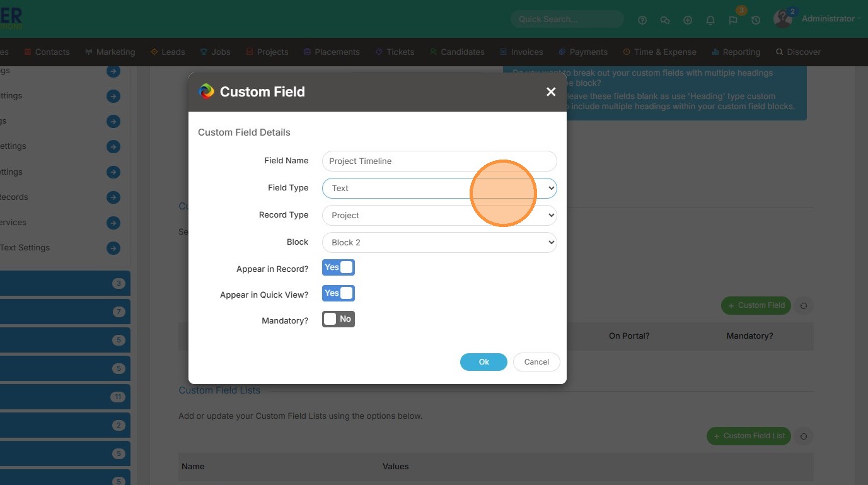Close the Custom Field dialog with X

tap(551, 92)
